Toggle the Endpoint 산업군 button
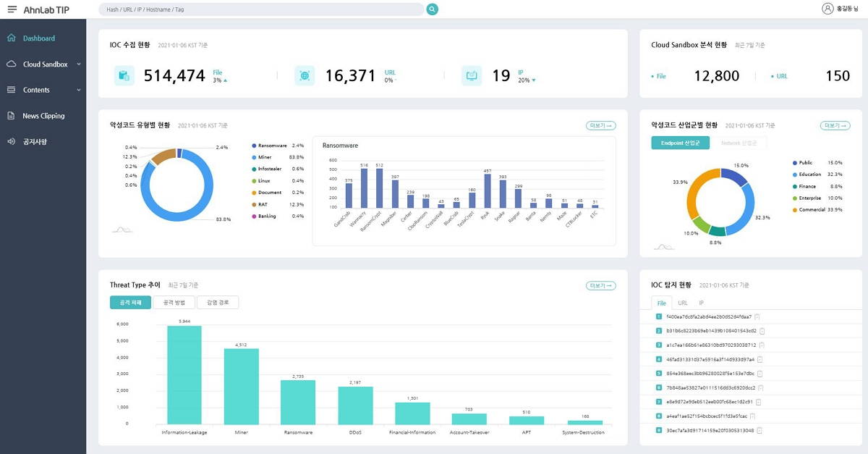The height and width of the screenshot is (454, 868). 680,143
